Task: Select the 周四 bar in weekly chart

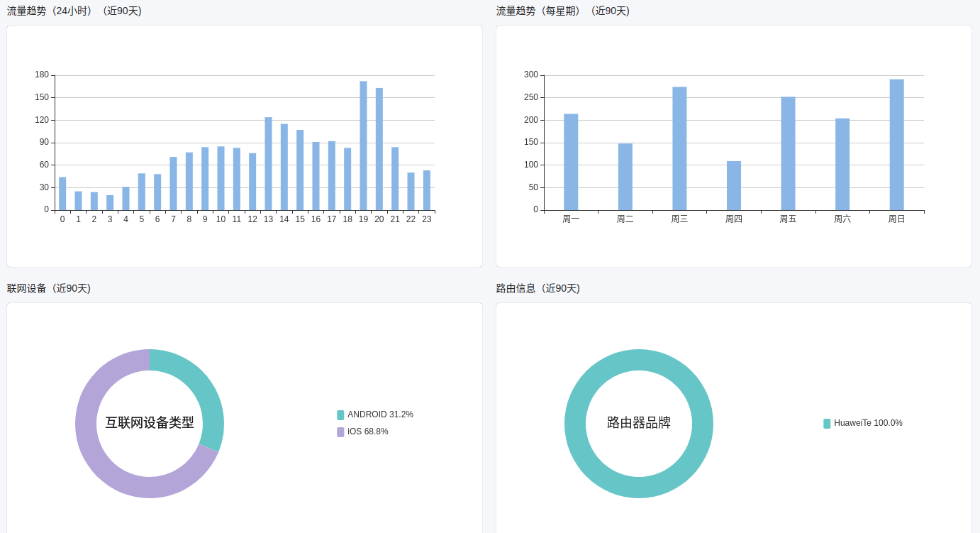Action: tap(733, 186)
